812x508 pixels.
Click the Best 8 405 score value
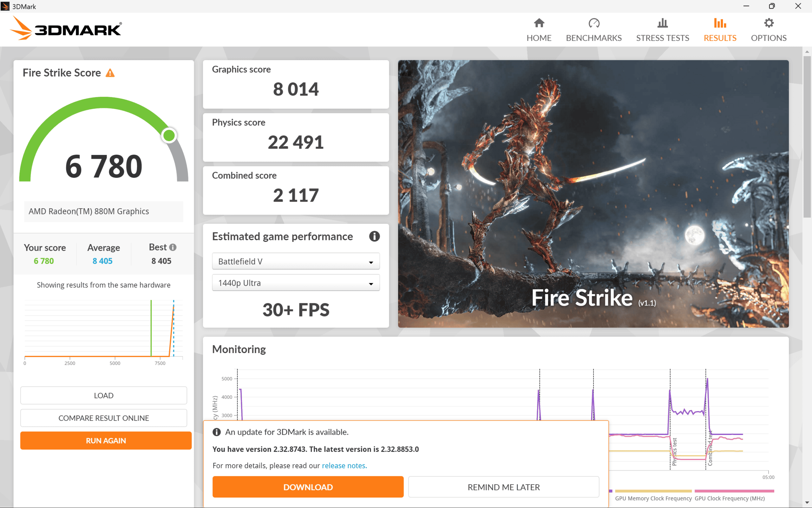pos(161,261)
